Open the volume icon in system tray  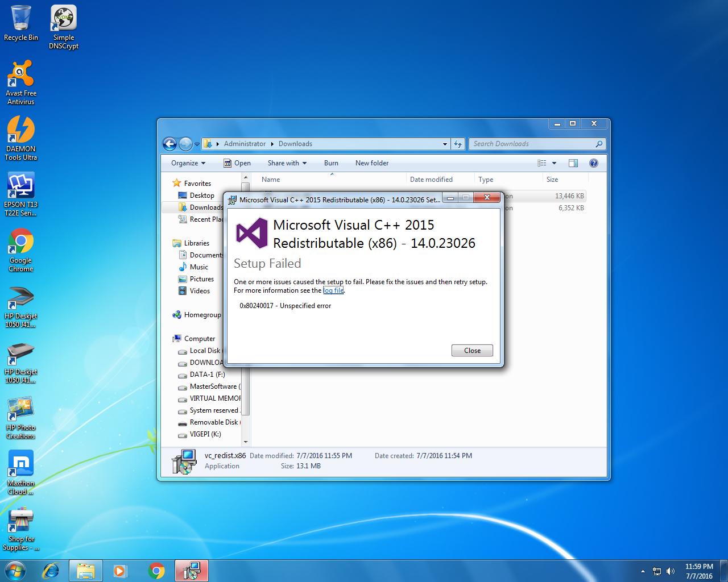[671, 571]
